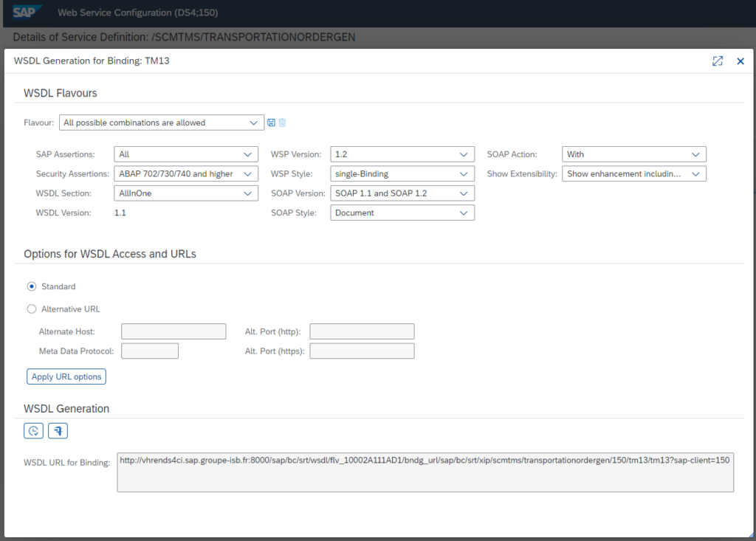Click the WSDL Generation section heading

tap(66, 408)
